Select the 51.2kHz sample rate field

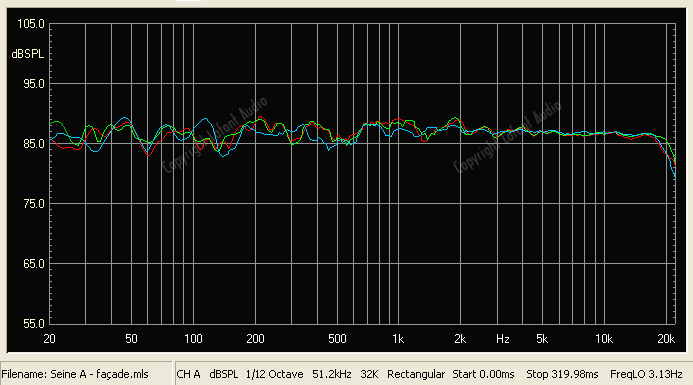(x=331, y=374)
